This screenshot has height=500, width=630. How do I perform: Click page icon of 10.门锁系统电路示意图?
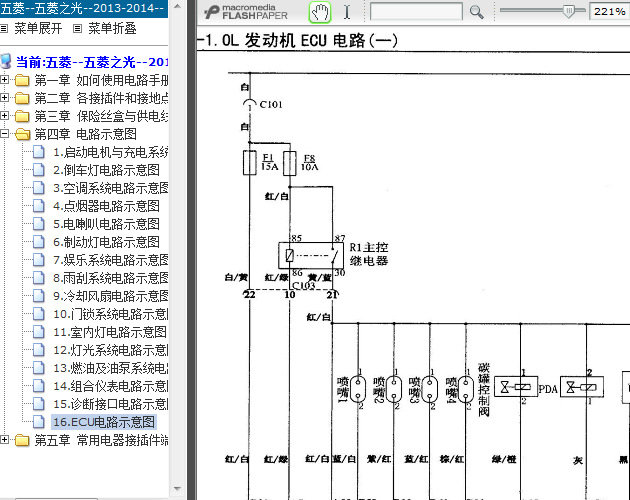click(39, 314)
